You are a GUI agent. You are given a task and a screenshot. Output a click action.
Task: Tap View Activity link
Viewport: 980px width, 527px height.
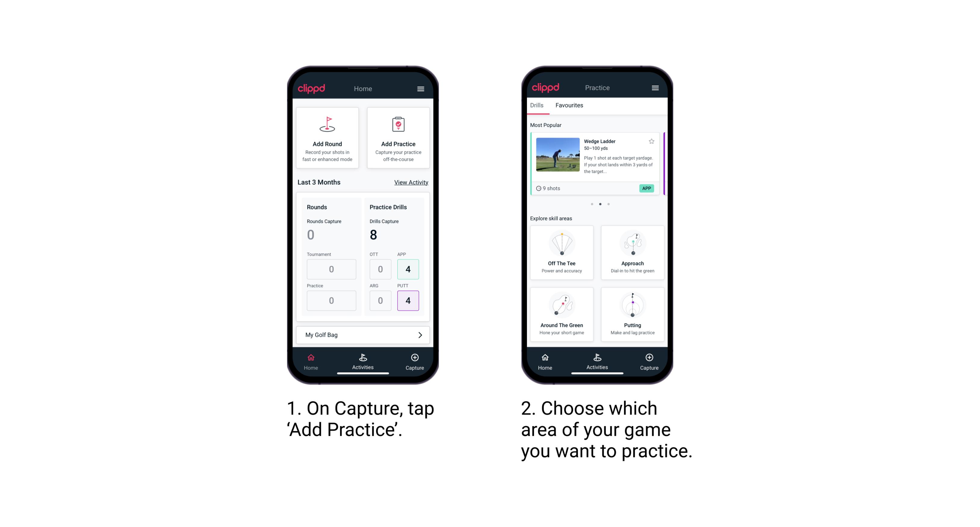411,182
